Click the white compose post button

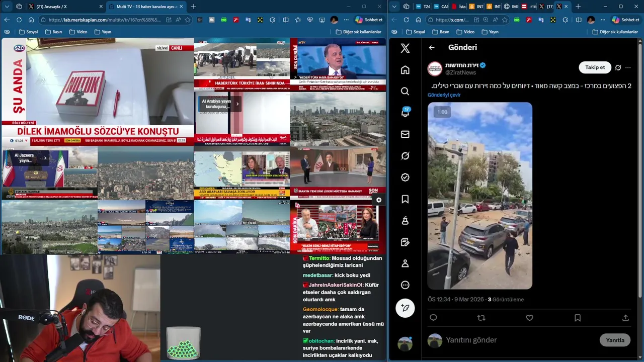tap(405, 308)
